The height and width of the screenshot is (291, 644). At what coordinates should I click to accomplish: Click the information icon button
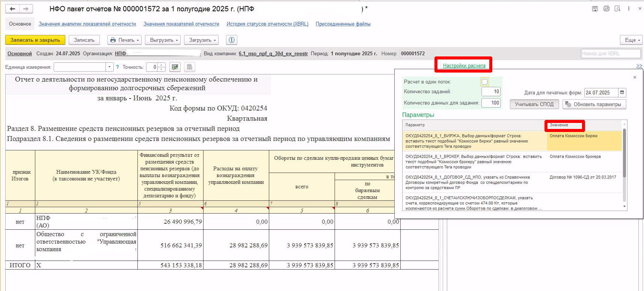point(232,40)
